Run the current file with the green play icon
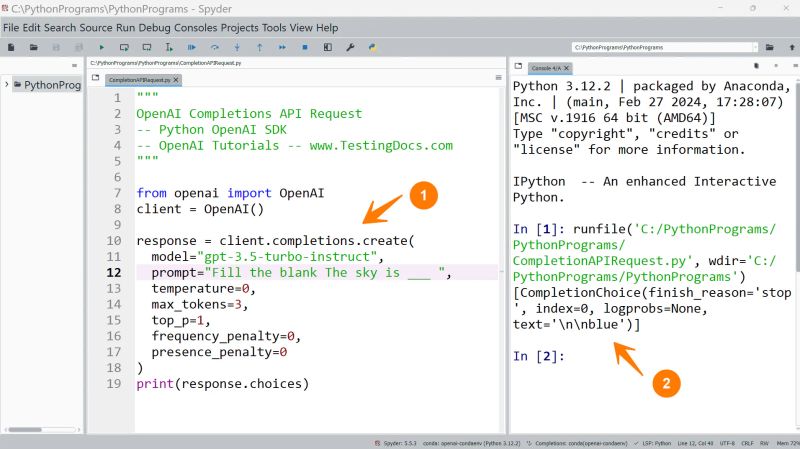800x449 pixels. 102,47
